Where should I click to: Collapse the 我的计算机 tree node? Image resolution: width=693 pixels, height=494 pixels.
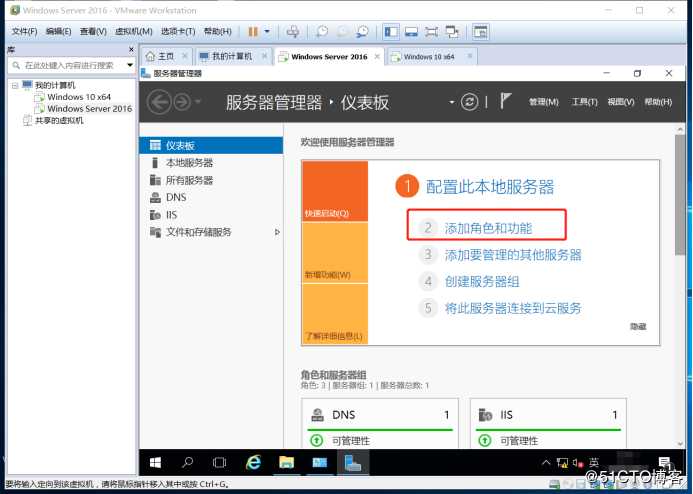tap(15, 85)
